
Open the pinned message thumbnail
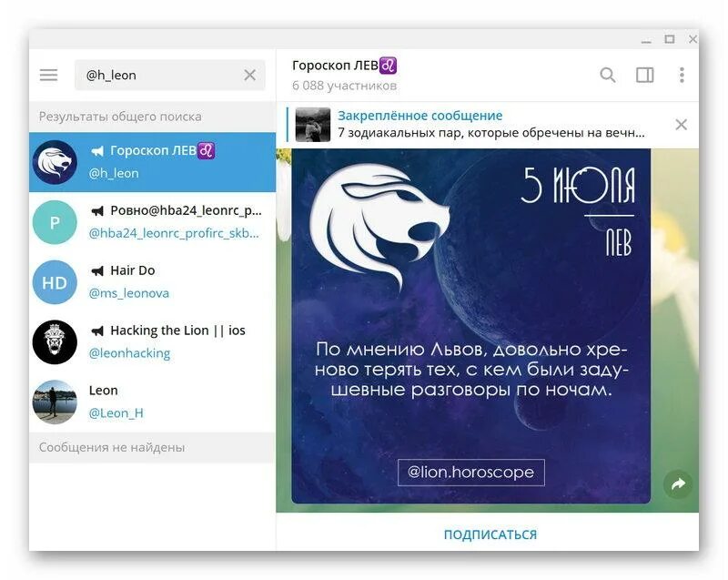coord(313,125)
